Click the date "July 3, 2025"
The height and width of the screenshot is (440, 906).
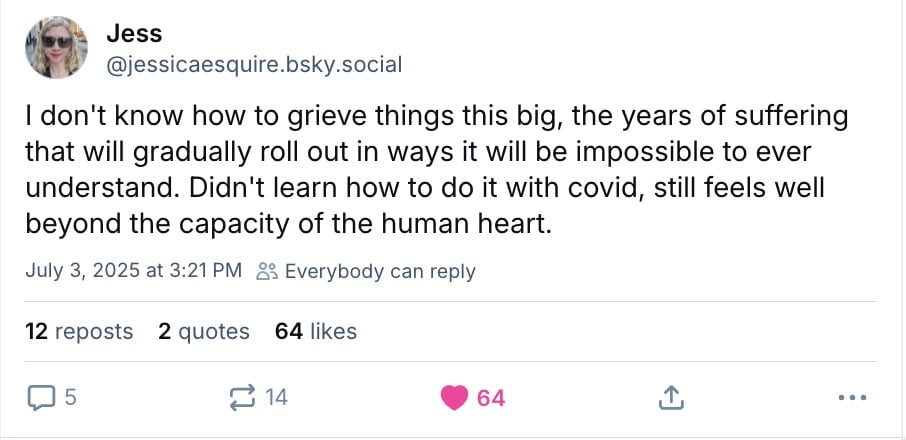[x=84, y=271]
